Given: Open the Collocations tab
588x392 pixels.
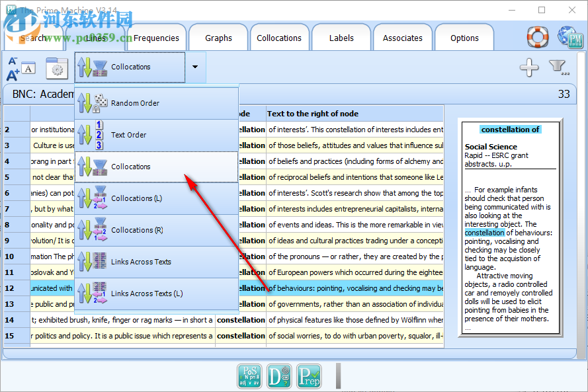Looking at the screenshot, I should click(279, 38).
